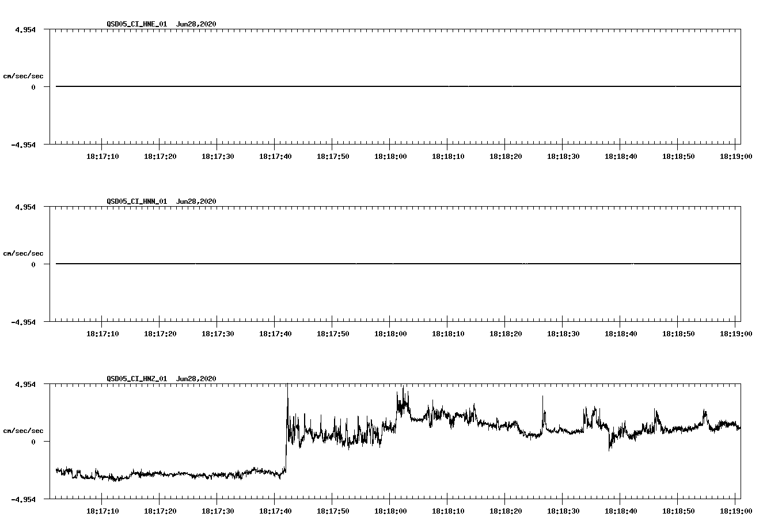
Task: Click the zero label on the HNN axis
Action: pyautogui.click(x=33, y=264)
